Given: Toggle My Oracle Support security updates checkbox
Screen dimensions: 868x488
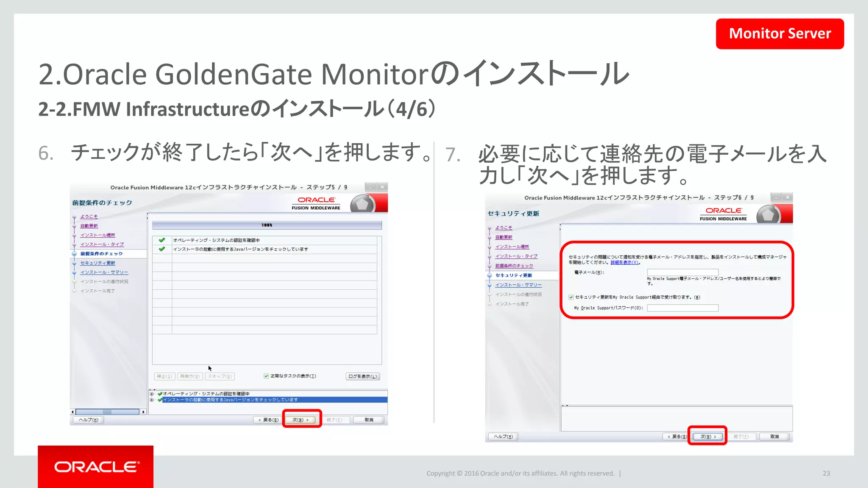Looking at the screenshot, I should click(x=571, y=297).
